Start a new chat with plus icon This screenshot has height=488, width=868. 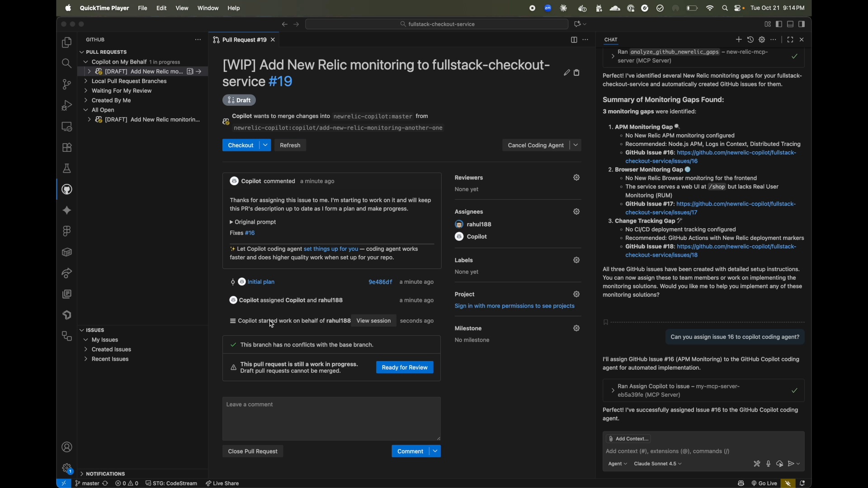click(739, 40)
